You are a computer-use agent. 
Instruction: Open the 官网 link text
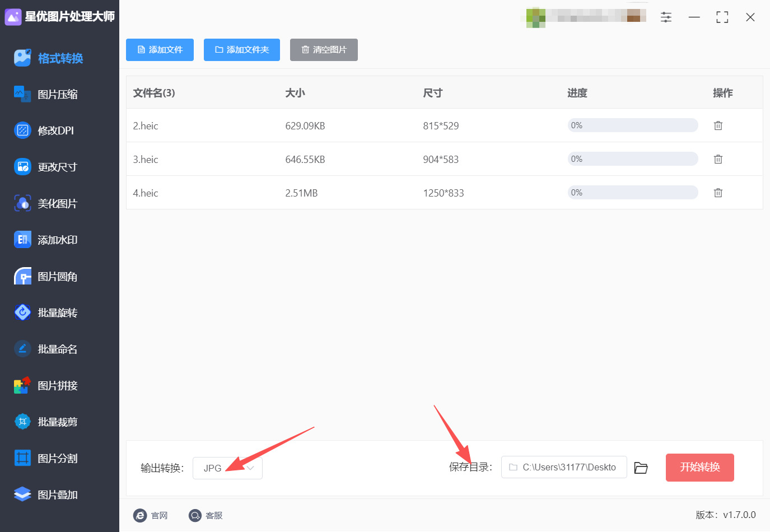(160, 515)
